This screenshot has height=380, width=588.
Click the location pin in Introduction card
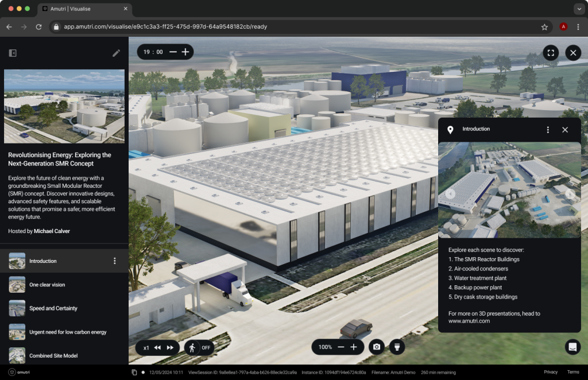pos(450,130)
